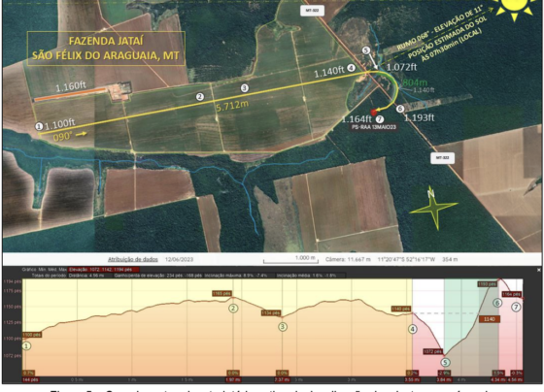Open the Atribuição de dados link
544x392 pixels.
pos(132,259)
